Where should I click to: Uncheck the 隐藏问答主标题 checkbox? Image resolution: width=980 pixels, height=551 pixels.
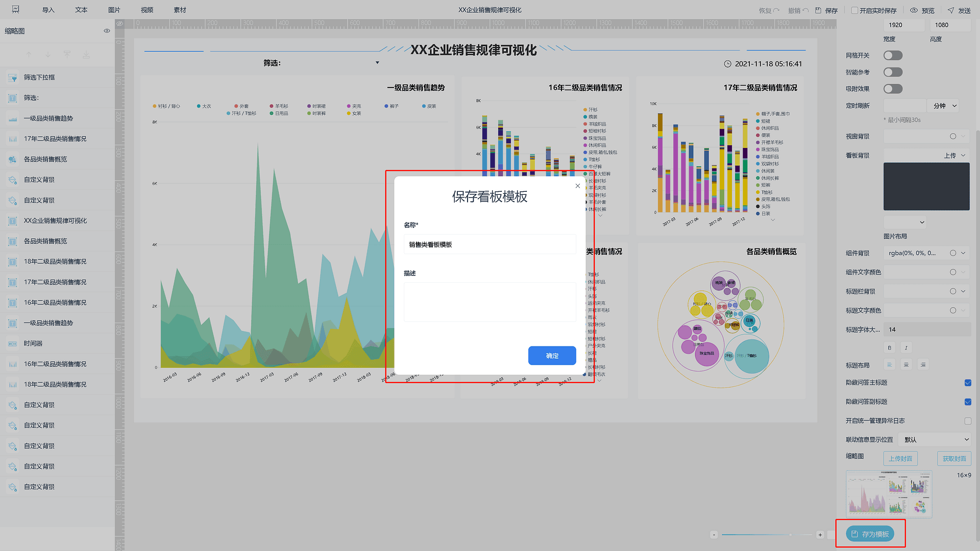click(968, 383)
